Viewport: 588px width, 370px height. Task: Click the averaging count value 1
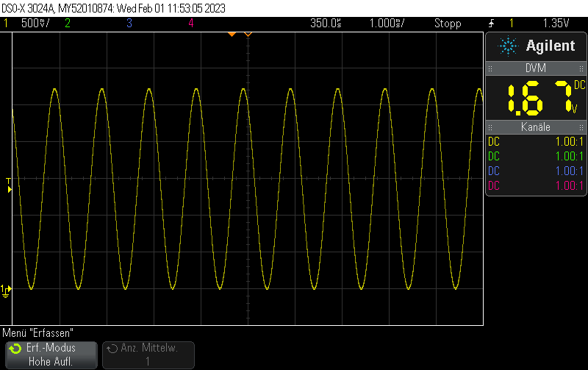(x=148, y=362)
